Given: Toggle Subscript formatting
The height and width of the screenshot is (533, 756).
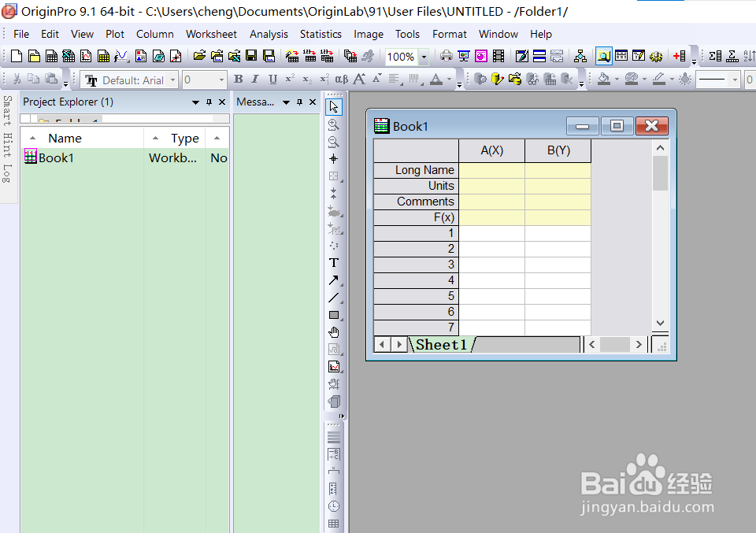Looking at the screenshot, I should 307,79.
